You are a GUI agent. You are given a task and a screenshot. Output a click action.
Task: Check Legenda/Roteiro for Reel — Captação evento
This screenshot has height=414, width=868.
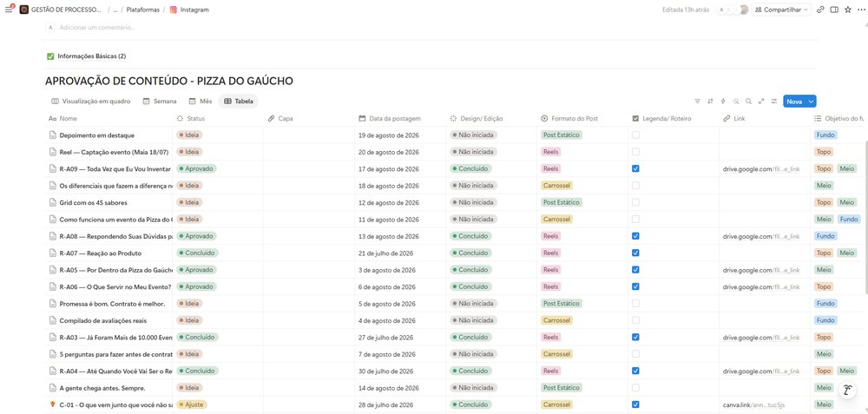[635, 152]
